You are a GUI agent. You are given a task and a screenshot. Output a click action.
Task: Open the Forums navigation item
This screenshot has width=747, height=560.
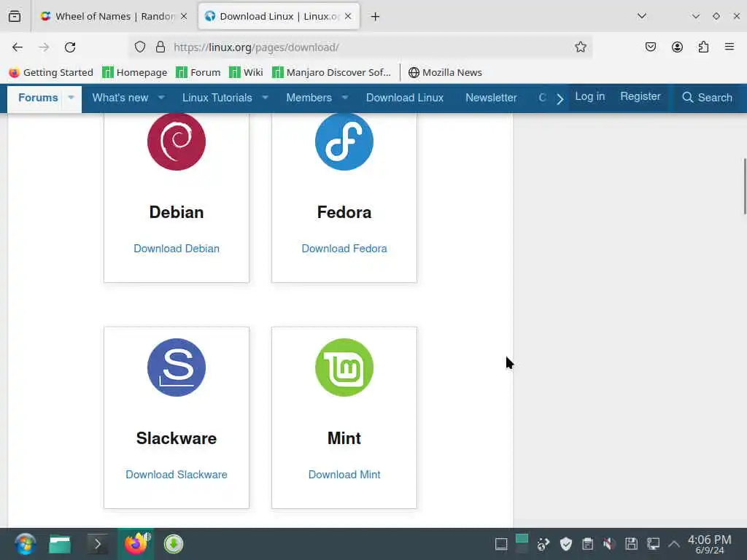(38, 98)
